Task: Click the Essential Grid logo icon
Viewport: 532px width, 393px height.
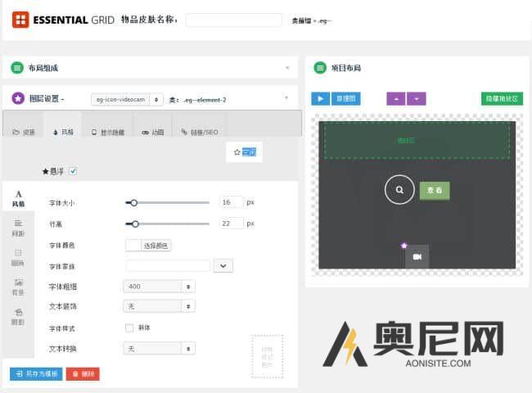Action: [x=20, y=20]
